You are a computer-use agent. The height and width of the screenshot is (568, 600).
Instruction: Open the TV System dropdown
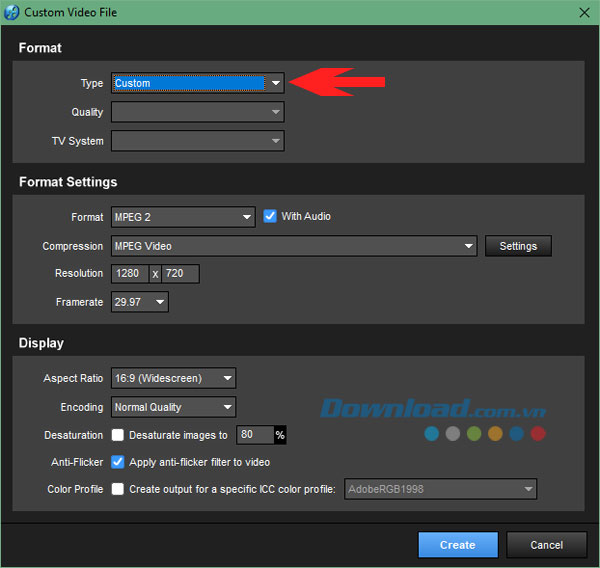click(x=198, y=141)
